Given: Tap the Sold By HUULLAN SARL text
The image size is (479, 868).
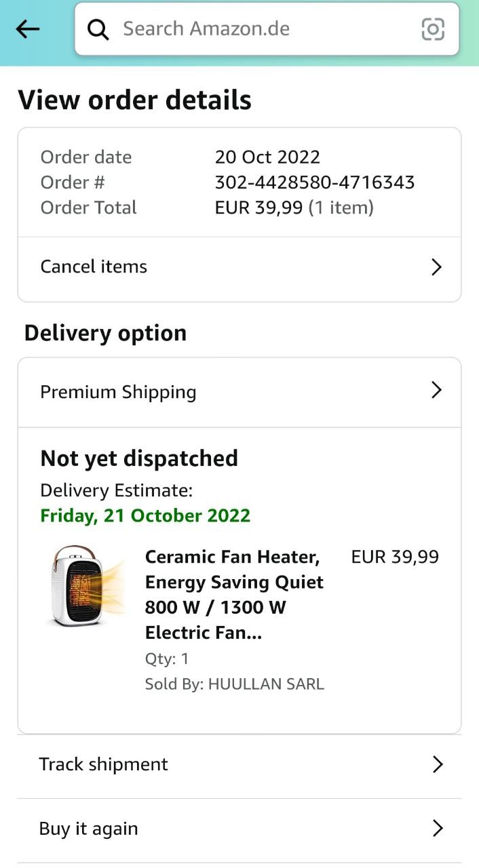Looking at the screenshot, I should click(235, 684).
